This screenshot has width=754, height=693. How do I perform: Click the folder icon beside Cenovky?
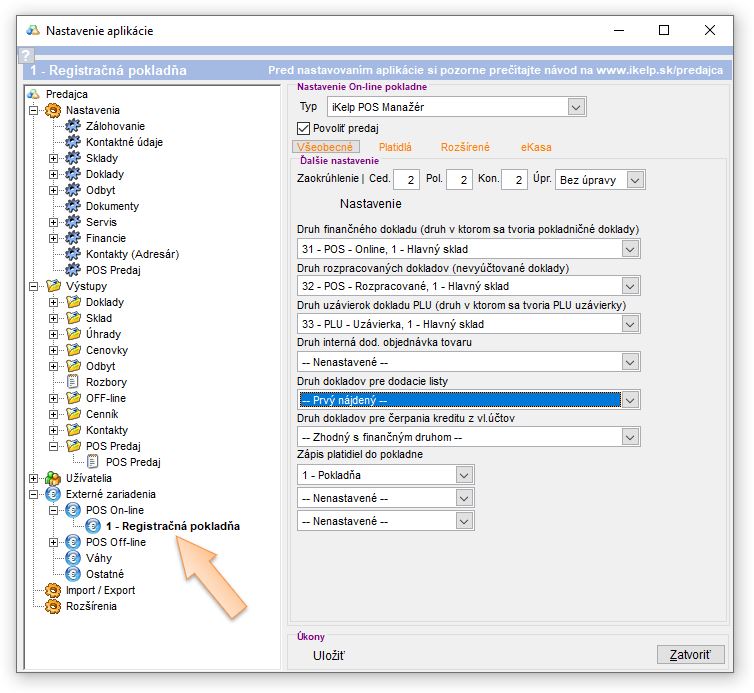(x=72, y=350)
